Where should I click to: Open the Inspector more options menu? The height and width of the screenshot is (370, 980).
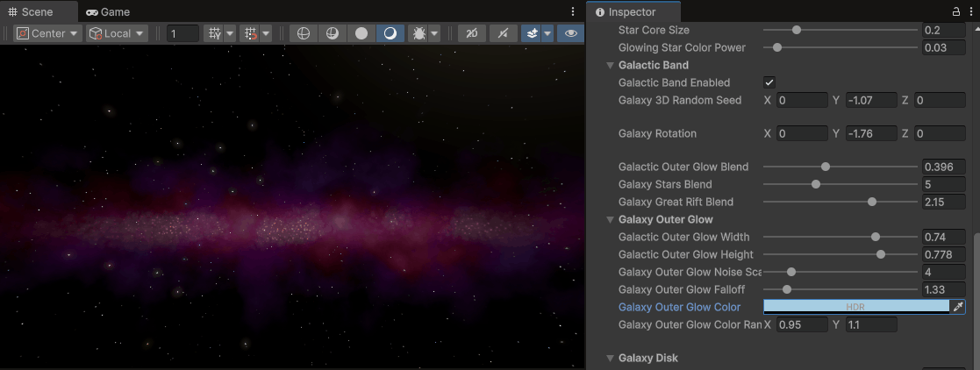point(972,11)
